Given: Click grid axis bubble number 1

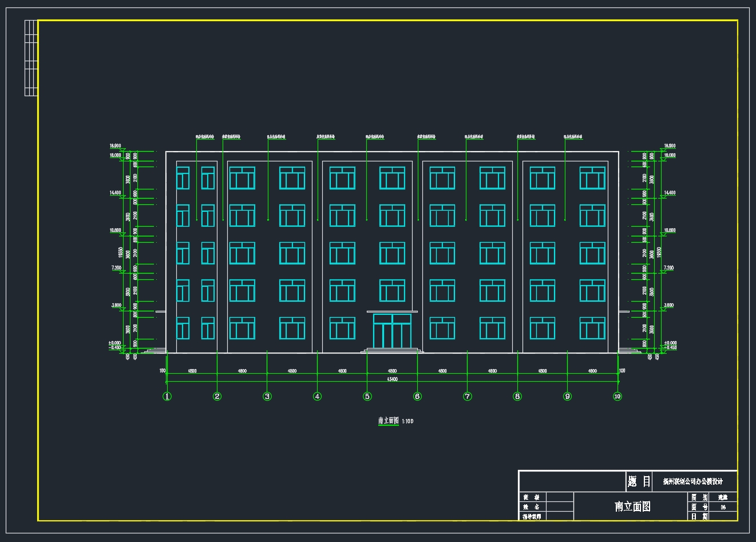Looking at the screenshot, I should pyautogui.click(x=167, y=396).
